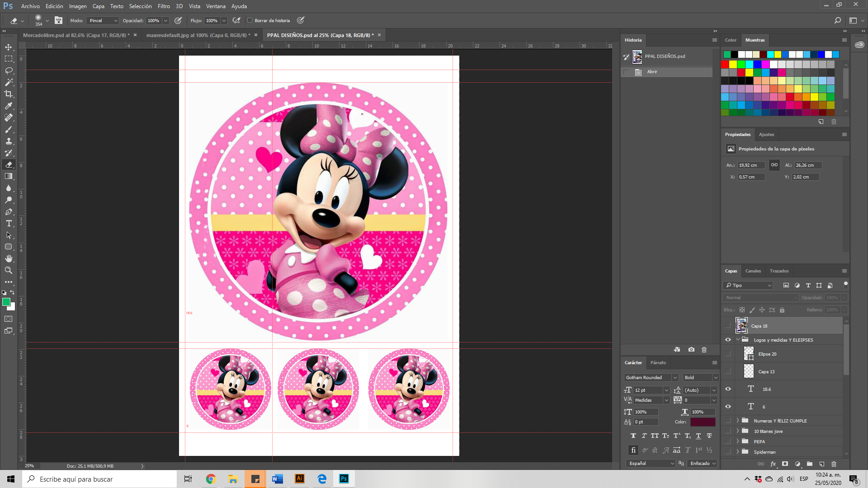Image resolution: width=868 pixels, height=488 pixels.
Task: Expand the PEPA layer group
Action: (738, 441)
